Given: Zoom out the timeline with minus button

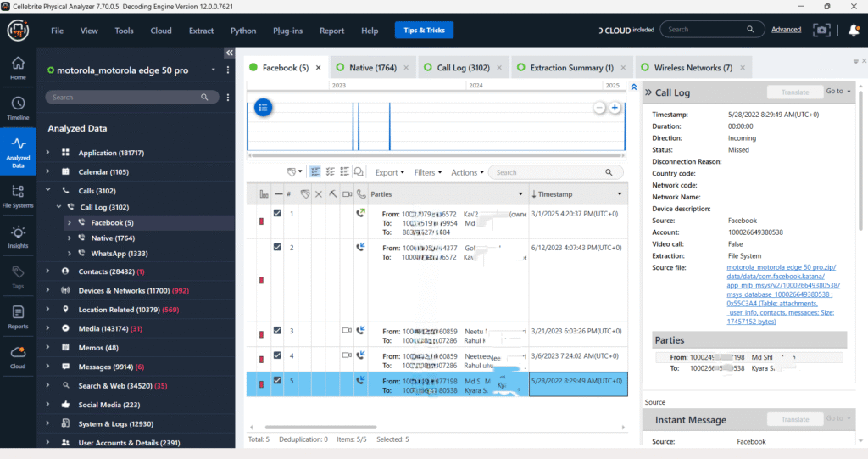Looking at the screenshot, I should click(x=599, y=108).
